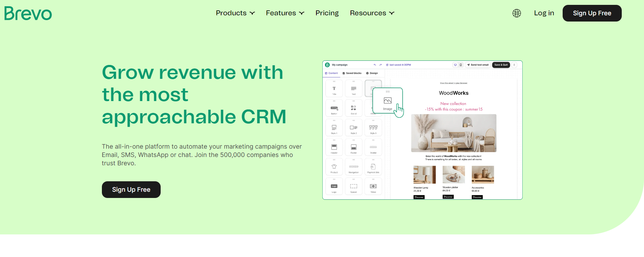Click View this email in your browser

pyautogui.click(x=454, y=83)
